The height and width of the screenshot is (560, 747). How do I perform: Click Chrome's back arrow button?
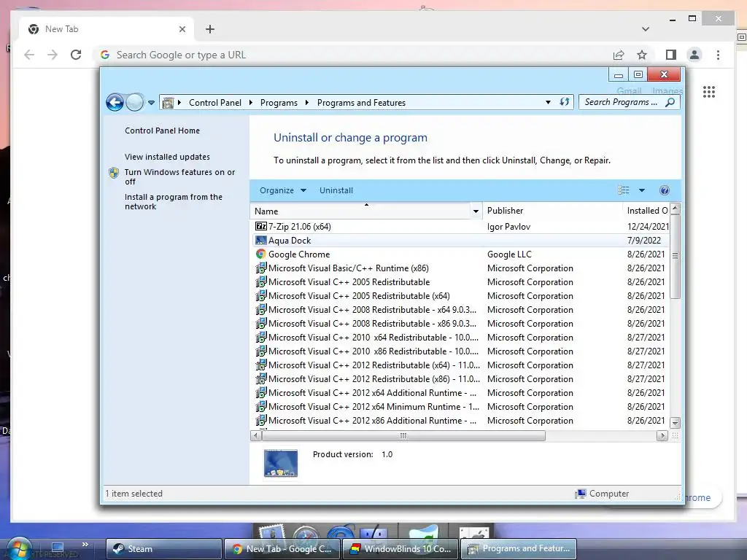pos(29,55)
